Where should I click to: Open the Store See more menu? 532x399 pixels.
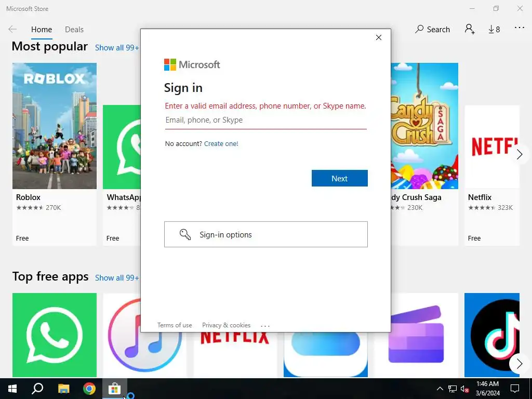[x=520, y=28]
